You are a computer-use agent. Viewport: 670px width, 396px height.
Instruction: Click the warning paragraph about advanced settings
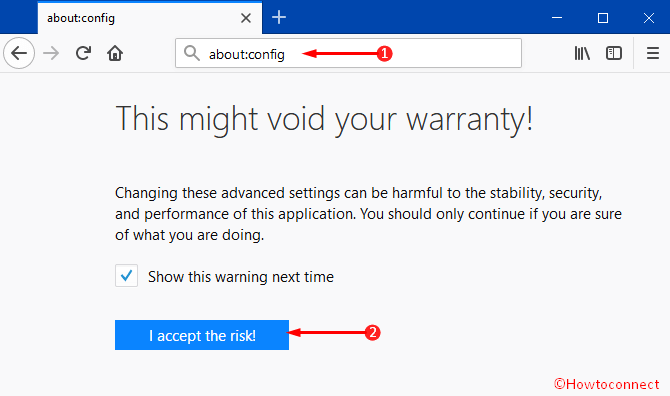(368, 214)
